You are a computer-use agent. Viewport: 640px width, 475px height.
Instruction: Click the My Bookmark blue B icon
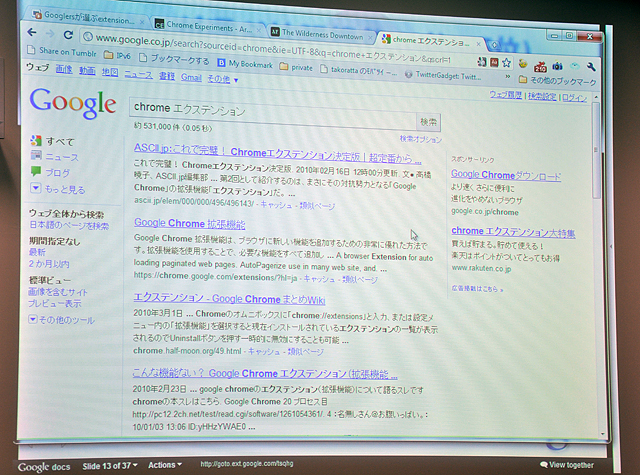coord(221,62)
